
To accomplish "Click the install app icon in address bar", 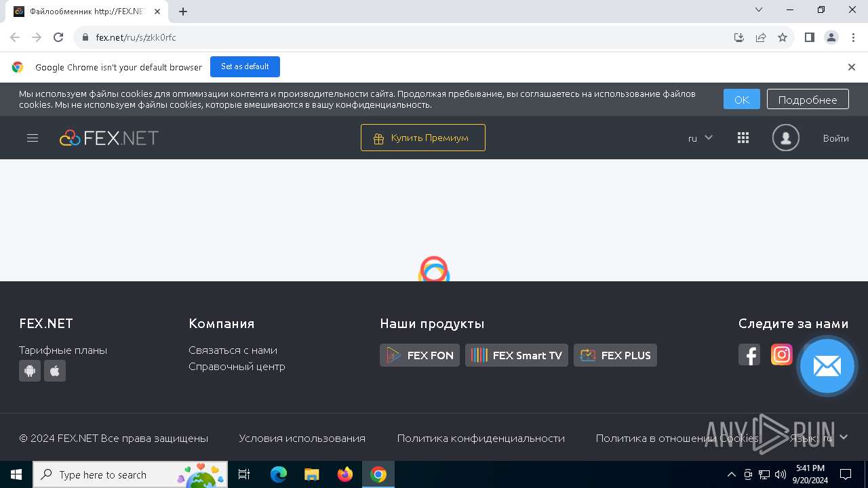I will 739,37.
